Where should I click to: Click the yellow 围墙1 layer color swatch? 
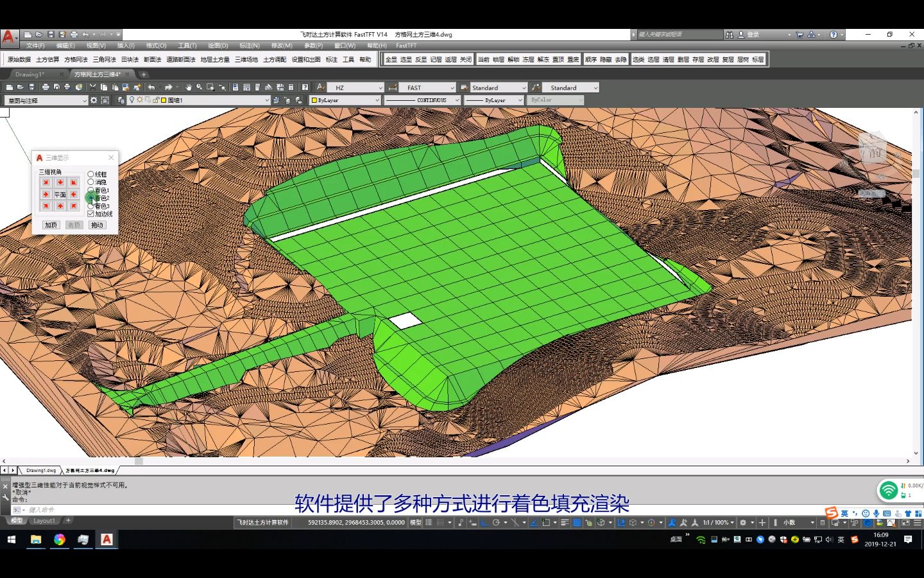pyautogui.click(x=164, y=100)
